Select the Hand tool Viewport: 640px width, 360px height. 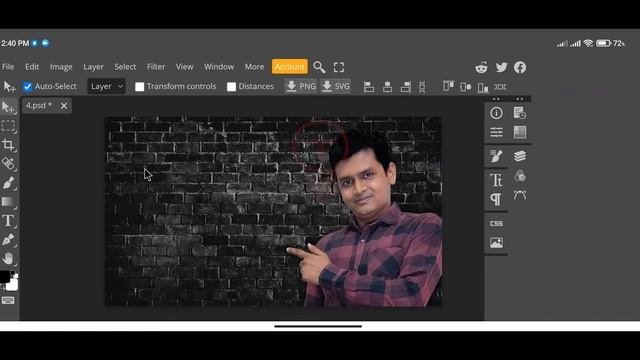pyautogui.click(x=8, y=258)
